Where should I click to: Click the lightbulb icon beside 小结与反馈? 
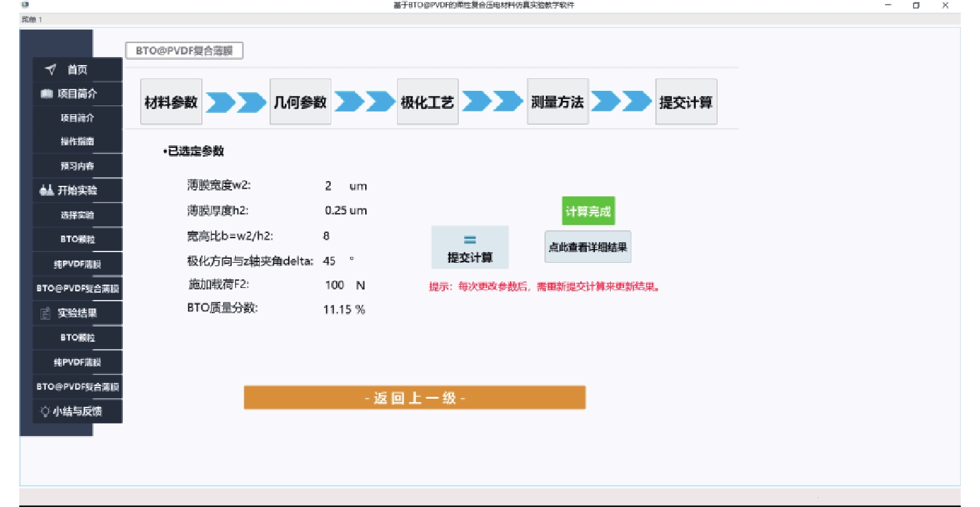click(x=45, y=411)
